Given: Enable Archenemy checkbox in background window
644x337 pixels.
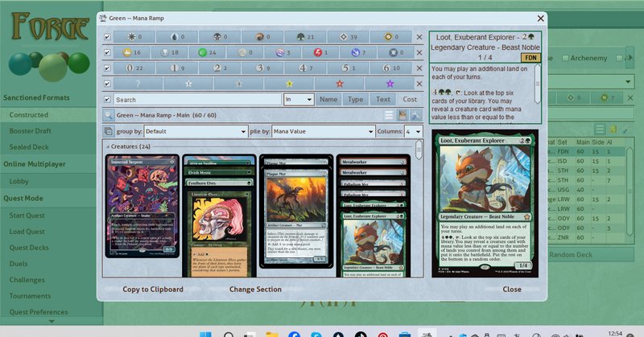Looking at the screenshot, I should click(x=565, y=58).
